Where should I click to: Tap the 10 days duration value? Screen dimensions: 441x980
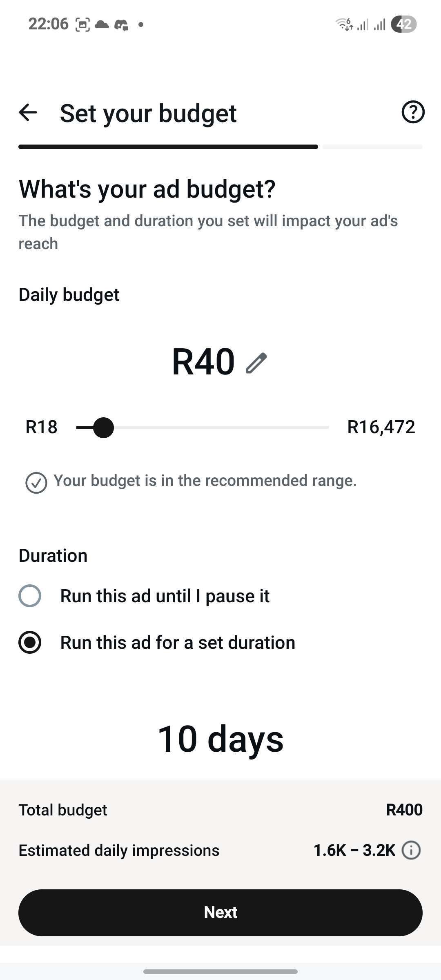point(220,739)
